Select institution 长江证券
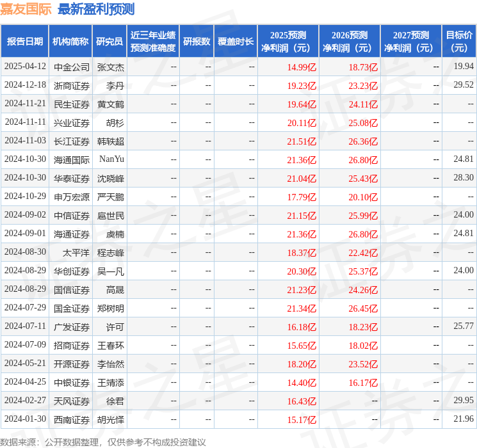The height and width of the screenshot is (448, 477). (72, 141)
